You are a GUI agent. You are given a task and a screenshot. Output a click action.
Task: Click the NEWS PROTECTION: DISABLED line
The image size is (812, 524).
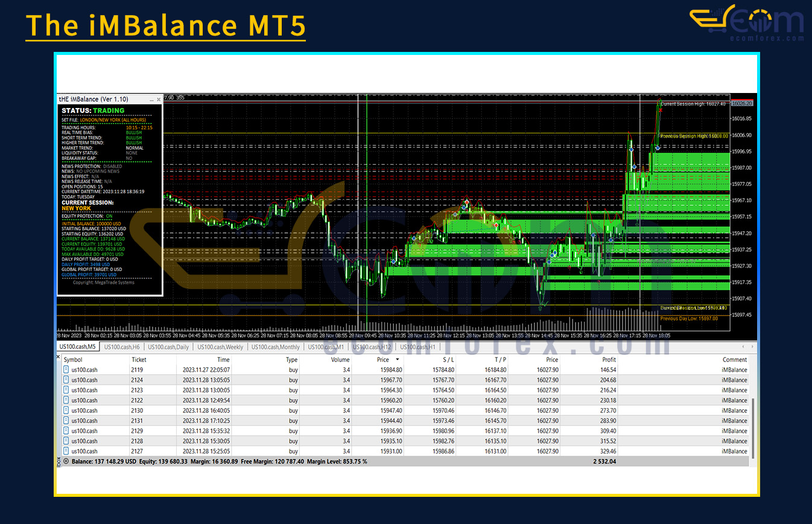click(x=92, y=166)
